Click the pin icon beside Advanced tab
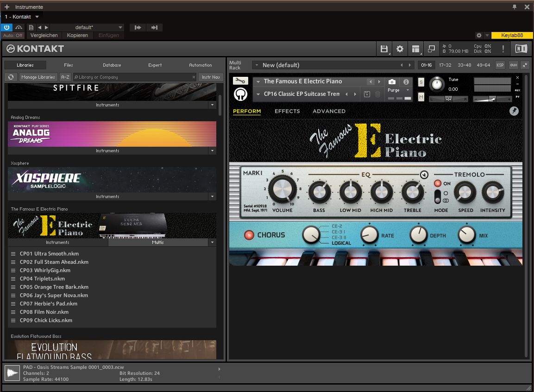 coord(514,111)
